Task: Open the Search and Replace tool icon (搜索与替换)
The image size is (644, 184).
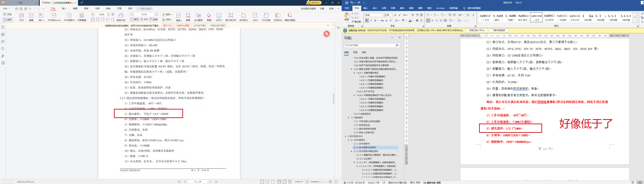Action: coord(290,17)
